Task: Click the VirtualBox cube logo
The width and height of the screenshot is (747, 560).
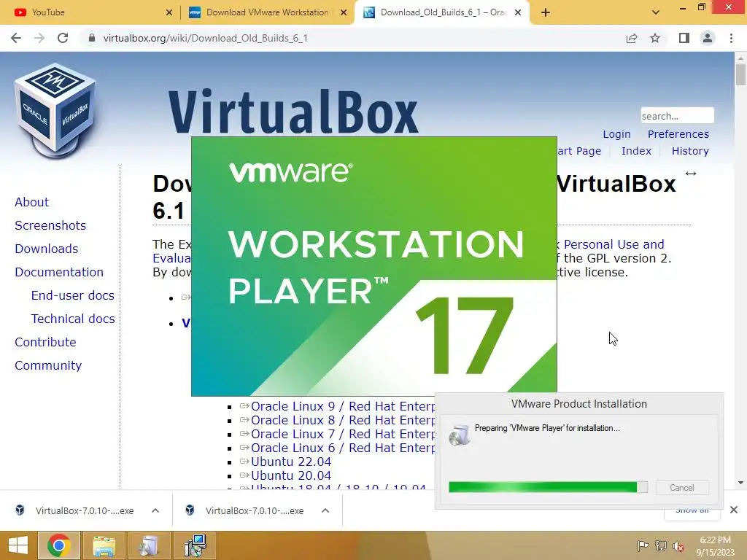Action: (x=55, y=111)
